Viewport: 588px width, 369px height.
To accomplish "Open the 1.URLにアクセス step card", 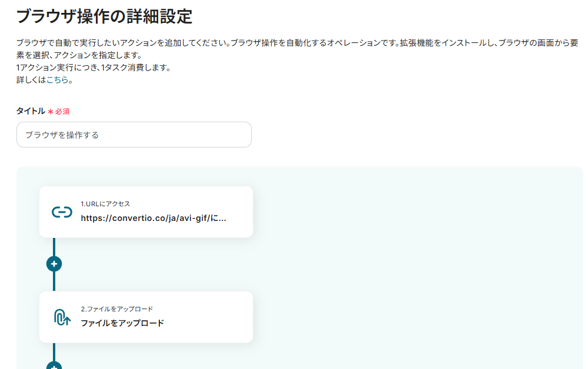I will coord(146,212).
